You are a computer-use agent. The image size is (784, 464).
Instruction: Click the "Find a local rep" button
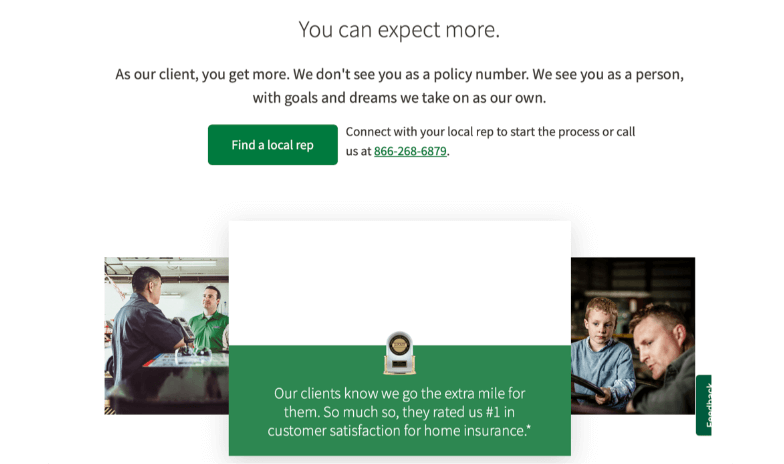[x=272, y=144]
